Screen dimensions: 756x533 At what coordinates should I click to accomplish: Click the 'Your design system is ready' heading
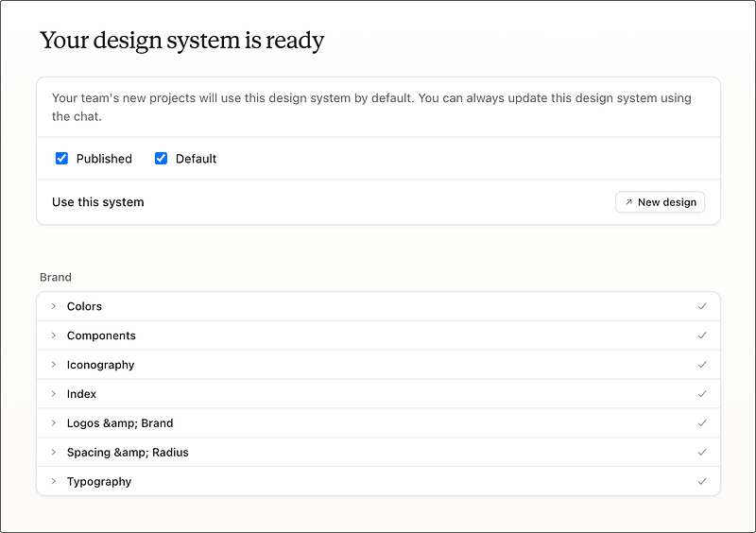pos(181,41)
